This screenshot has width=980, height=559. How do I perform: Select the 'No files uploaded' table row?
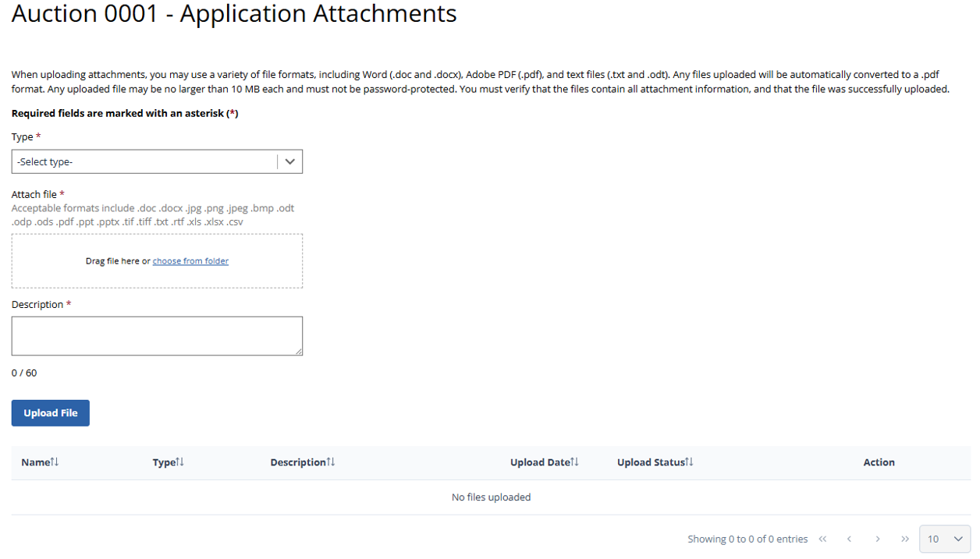tap(491, 497)
